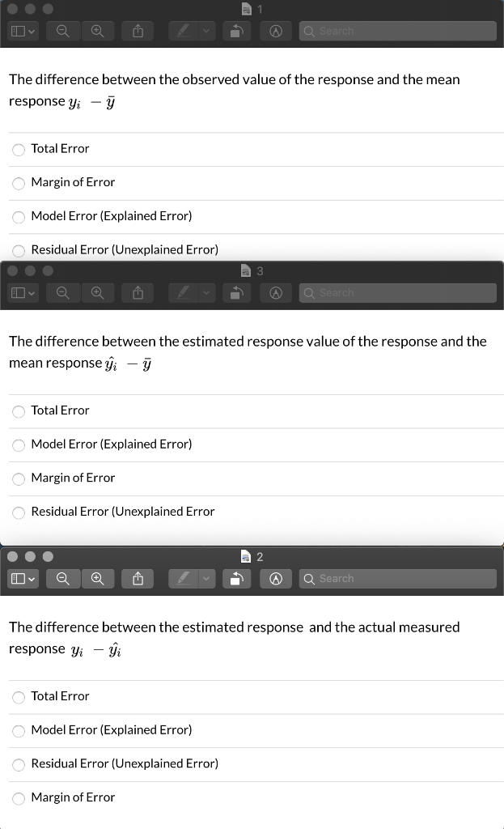This screenshot has width=504, height=829.
Task: Open sidebar view menu in window 1
Action: pos(23,32)
